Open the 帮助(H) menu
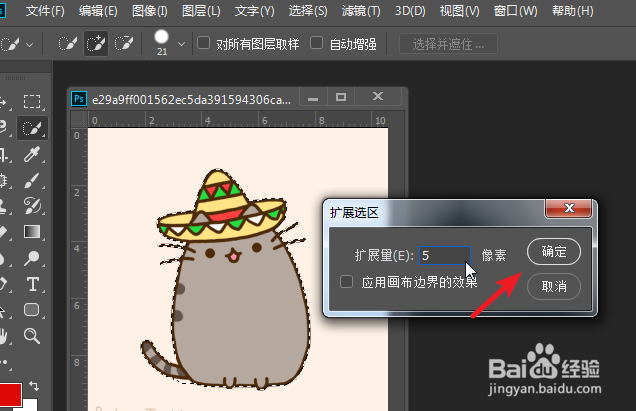This screenshot has height=411, width=636. pos(573,11)
